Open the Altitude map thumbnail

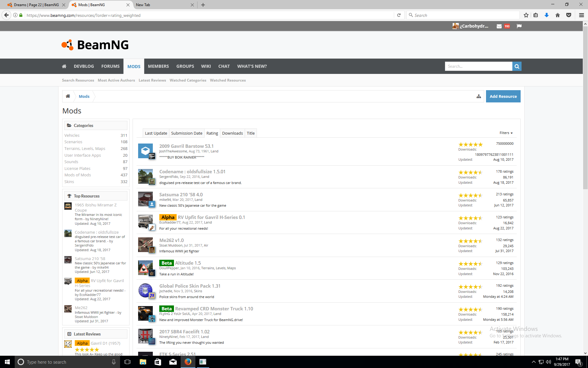pos(145,268)
